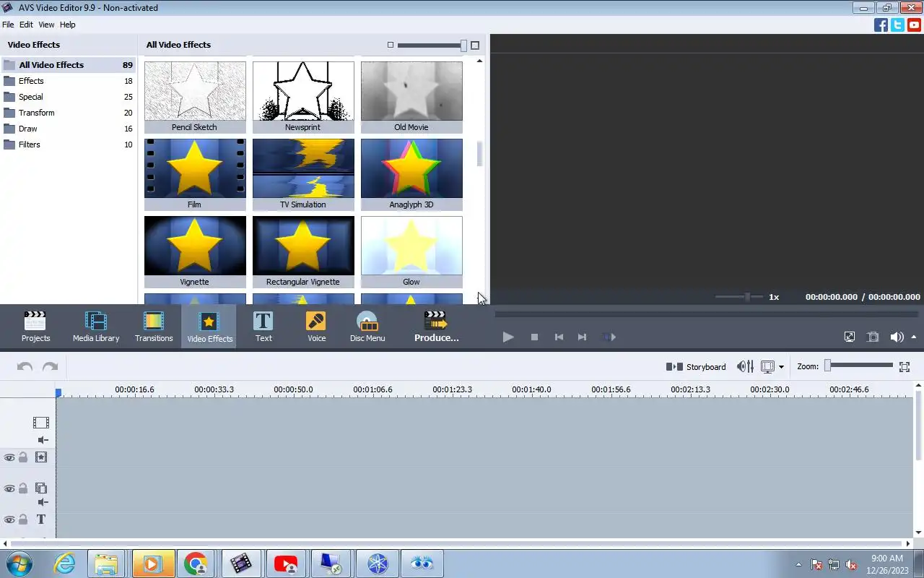
Task: Open the Voice recording tool
Action: click(316, 327)
